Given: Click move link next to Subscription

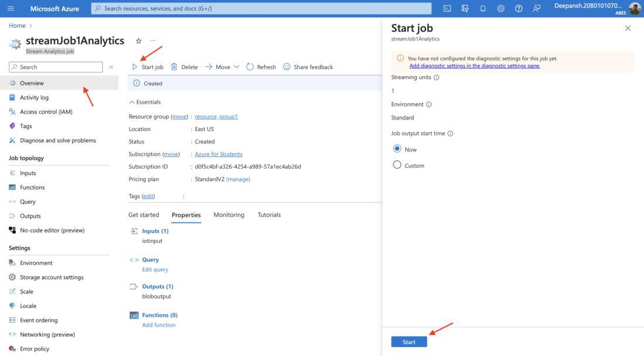Looking at the screenshot, I should pyautogui.click(x=171, y=154).
